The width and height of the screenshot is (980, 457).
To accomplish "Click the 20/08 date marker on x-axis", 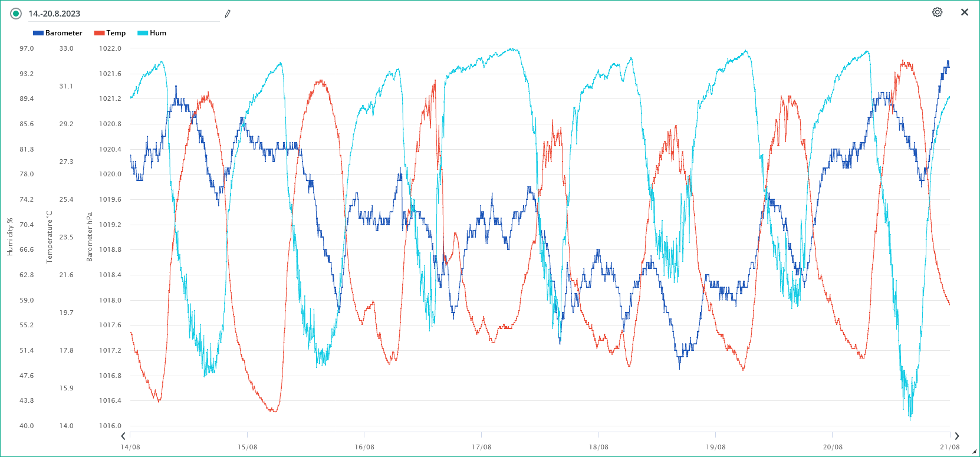I will [833, 447].
